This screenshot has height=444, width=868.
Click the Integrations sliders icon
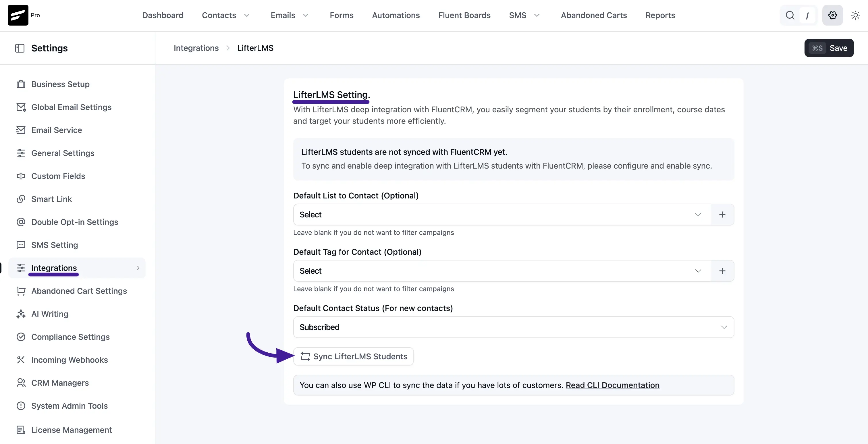[x=21, y=268]
